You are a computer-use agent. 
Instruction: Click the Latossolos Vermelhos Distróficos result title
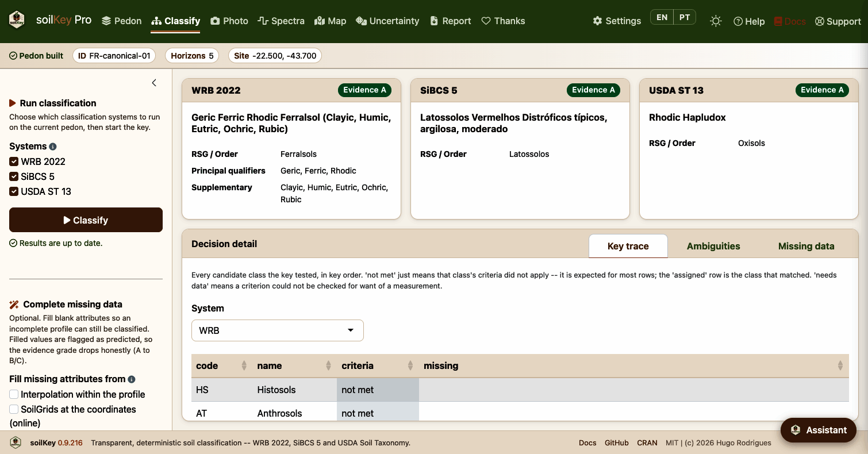pos(513,123)
